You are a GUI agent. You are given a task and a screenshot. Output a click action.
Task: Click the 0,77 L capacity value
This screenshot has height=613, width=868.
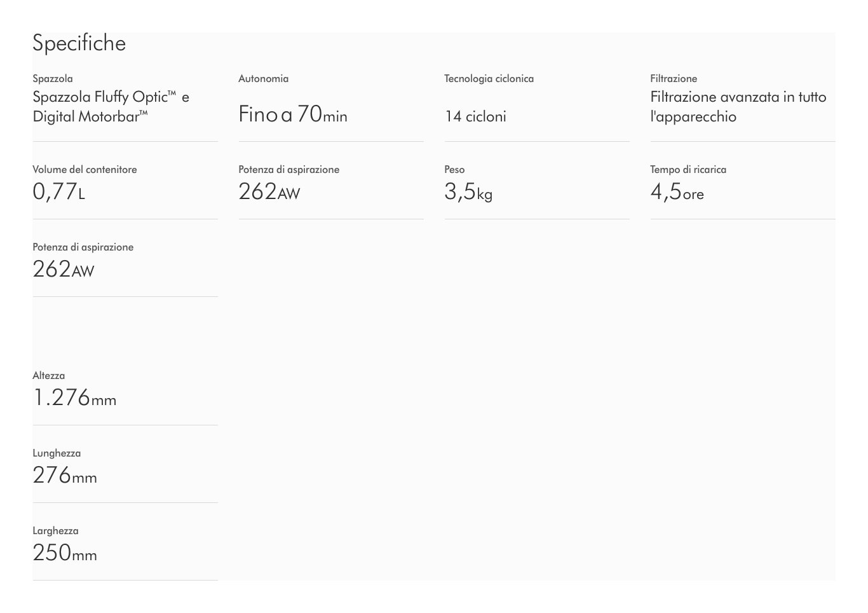58,192
